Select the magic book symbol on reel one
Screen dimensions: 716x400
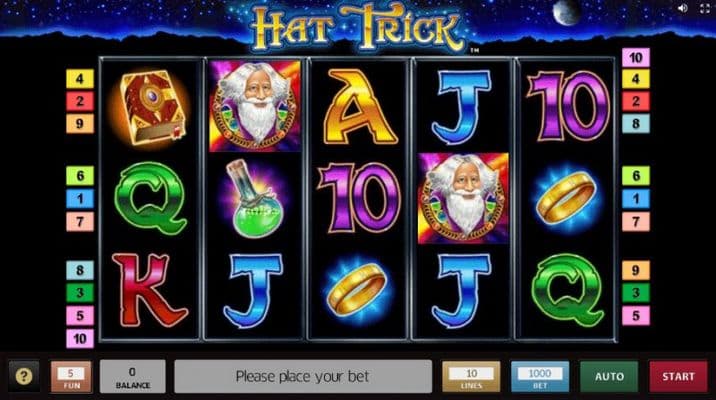[x=151, y=107]
